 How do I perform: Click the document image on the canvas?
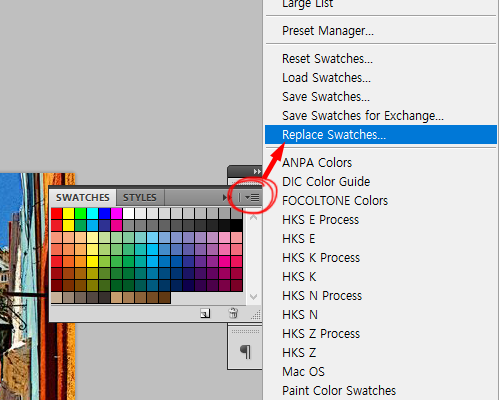pyautogui.click(x=37, y=286)
